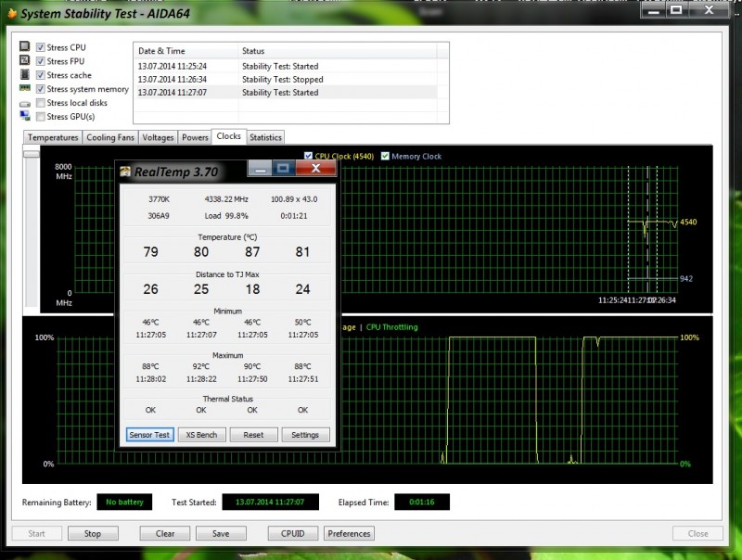The image size is (742, 560).
Task: Click the memory module icon beside Stress system memory
Action: [x=25, y=88]
